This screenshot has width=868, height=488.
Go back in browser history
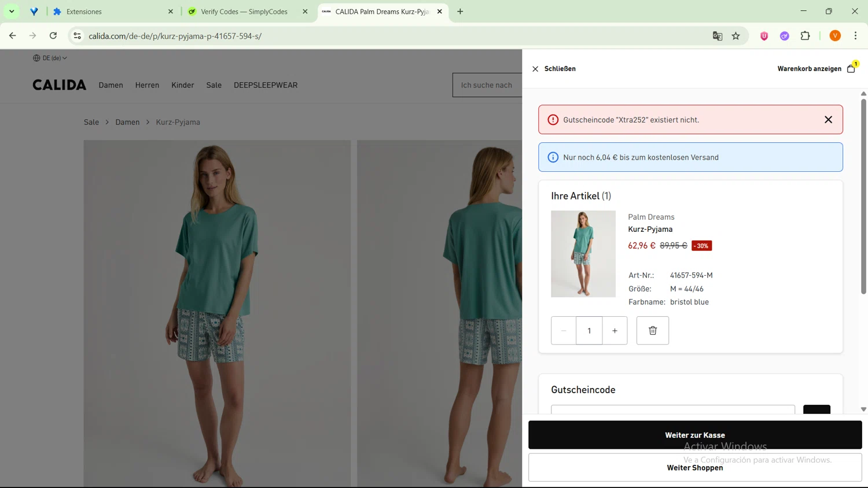[x=13, y=36]
